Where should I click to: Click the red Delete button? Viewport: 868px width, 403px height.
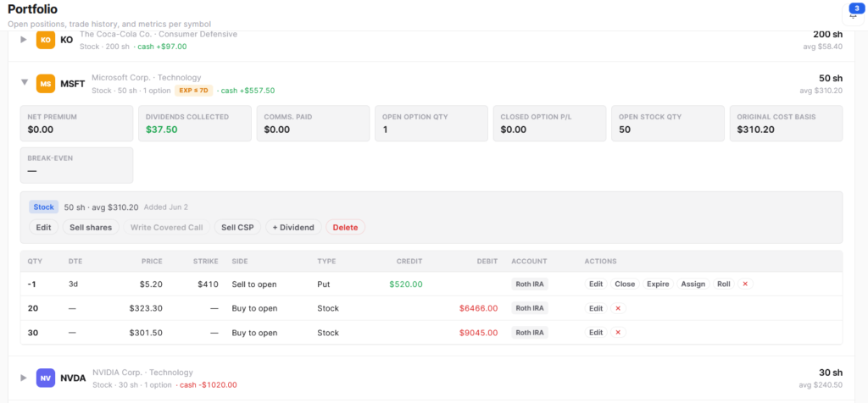[x=346, y=227]
